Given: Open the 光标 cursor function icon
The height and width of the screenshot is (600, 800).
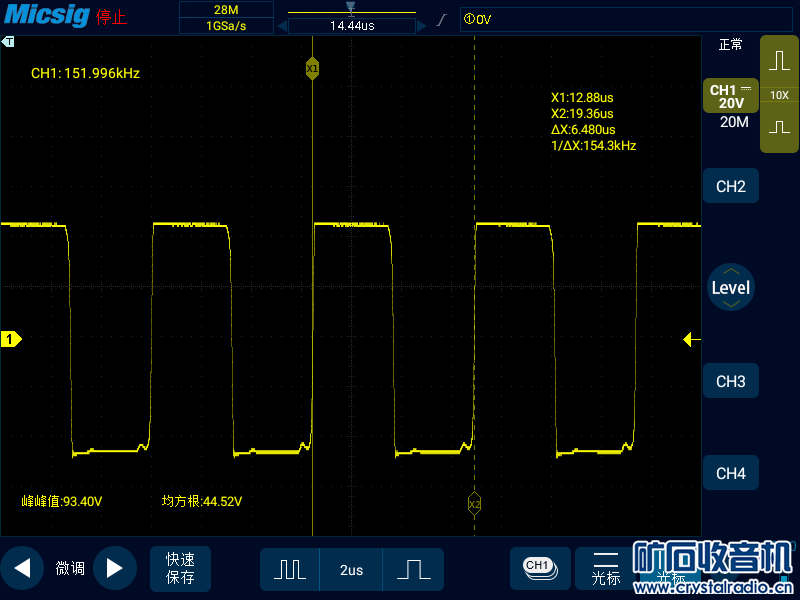Looking at the screenshot, I should (x=606, y=568).
